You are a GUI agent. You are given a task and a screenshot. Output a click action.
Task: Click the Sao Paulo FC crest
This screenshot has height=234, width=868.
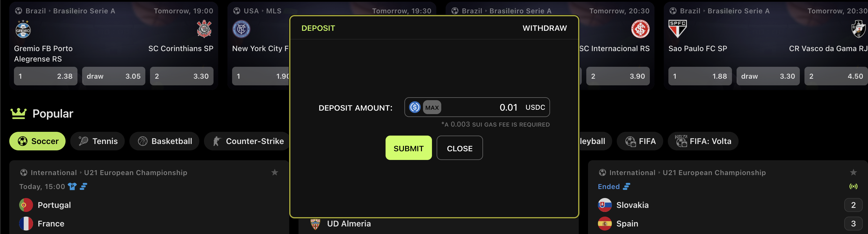[677, 29]
